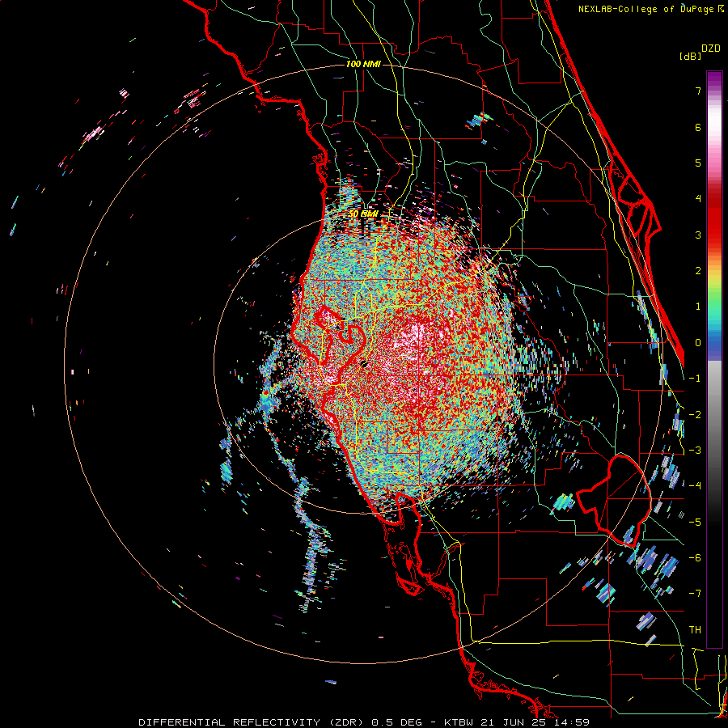
Task: Click the scale value 3 on the legend
Action: click(x=698, y=235)
